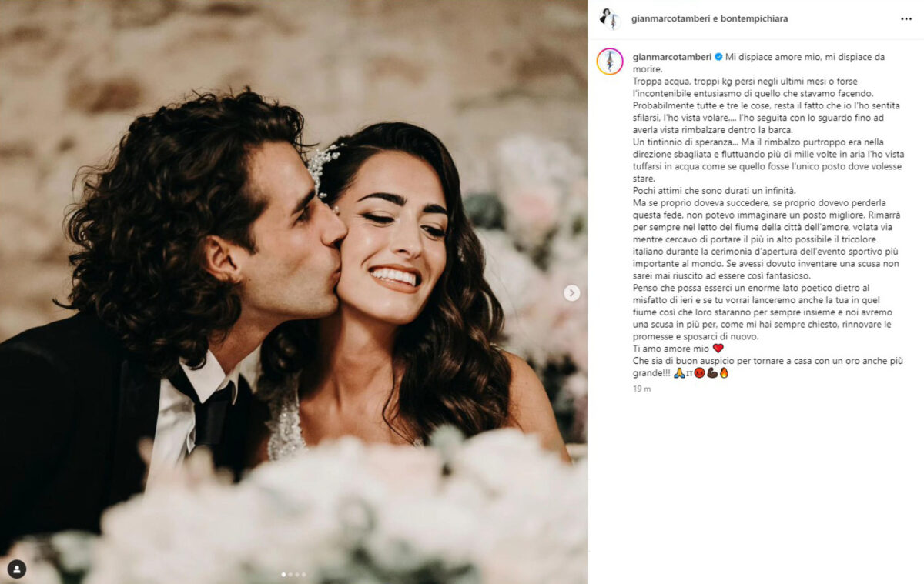The image size is (924, 584).
Task: Click the praying hands emoji in caption
Action: click(x=679, y=373)
